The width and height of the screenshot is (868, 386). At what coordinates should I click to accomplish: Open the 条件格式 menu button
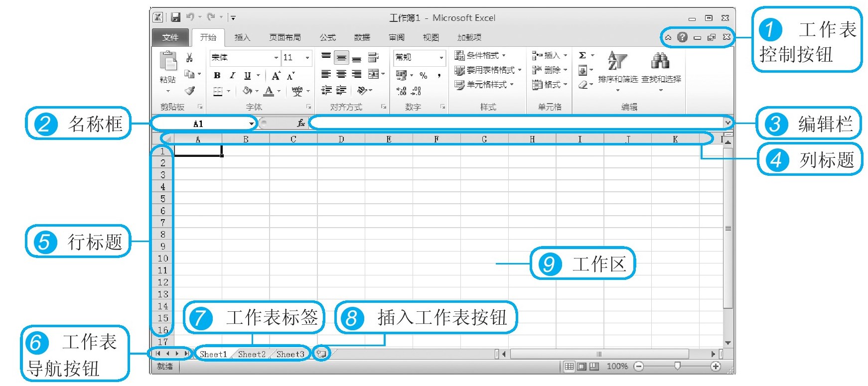pos(480,55)
